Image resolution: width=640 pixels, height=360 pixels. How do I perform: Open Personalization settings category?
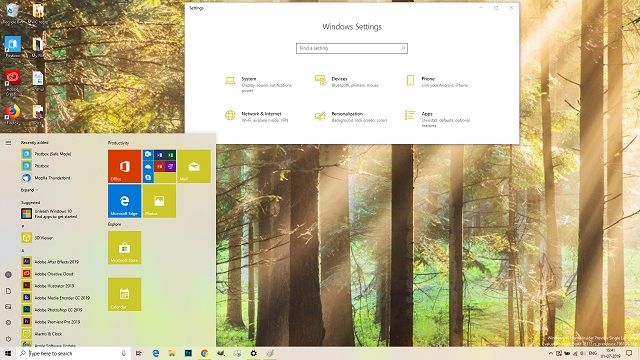pyautogui.click(x=351, y=117)
